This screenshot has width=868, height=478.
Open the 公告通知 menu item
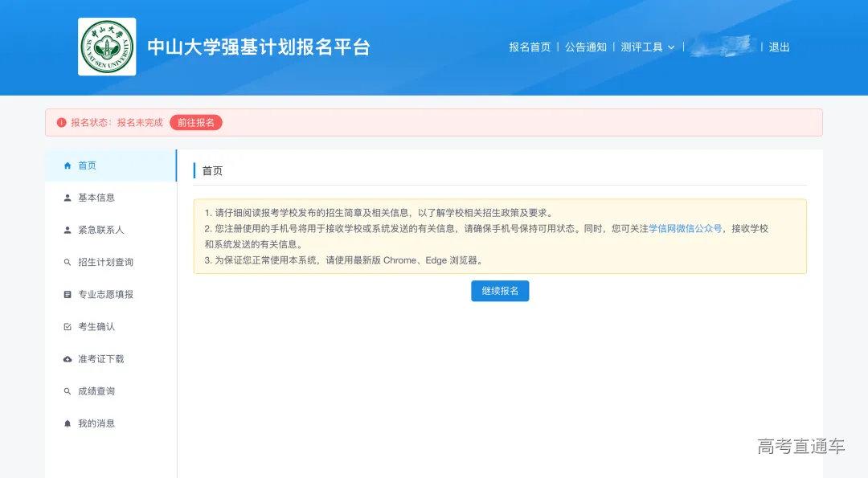pyautogui.click(x=587, y=47)
